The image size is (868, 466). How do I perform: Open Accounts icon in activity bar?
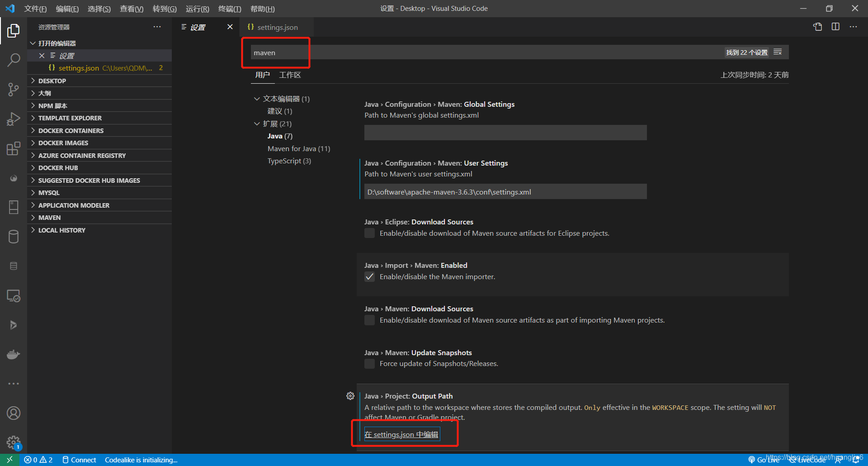pyautogui.click(x=14, y=413)
